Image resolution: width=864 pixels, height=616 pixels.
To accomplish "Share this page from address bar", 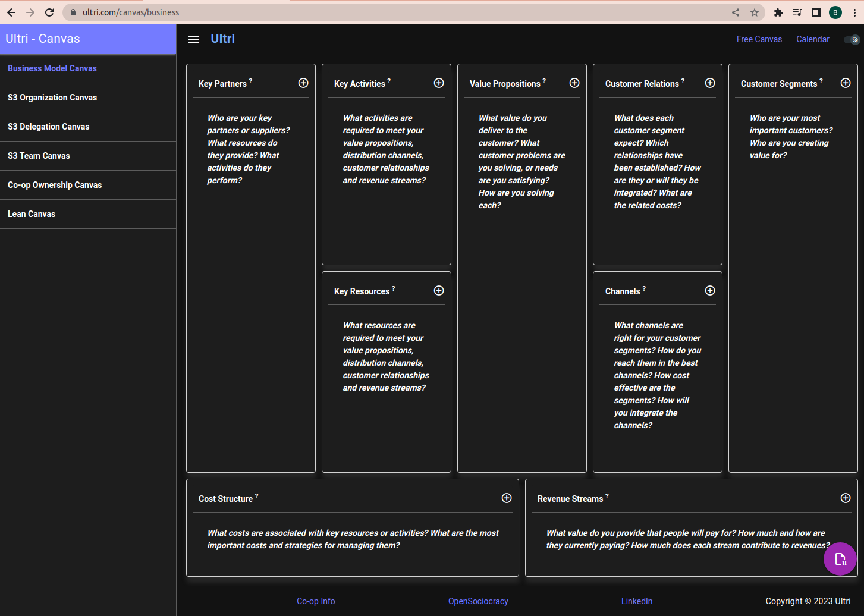I will tap(736, 12).
